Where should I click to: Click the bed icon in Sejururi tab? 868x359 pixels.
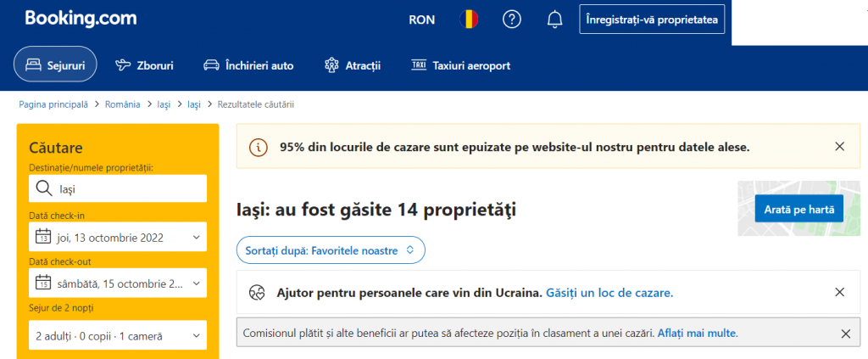(x=34, y=65)
